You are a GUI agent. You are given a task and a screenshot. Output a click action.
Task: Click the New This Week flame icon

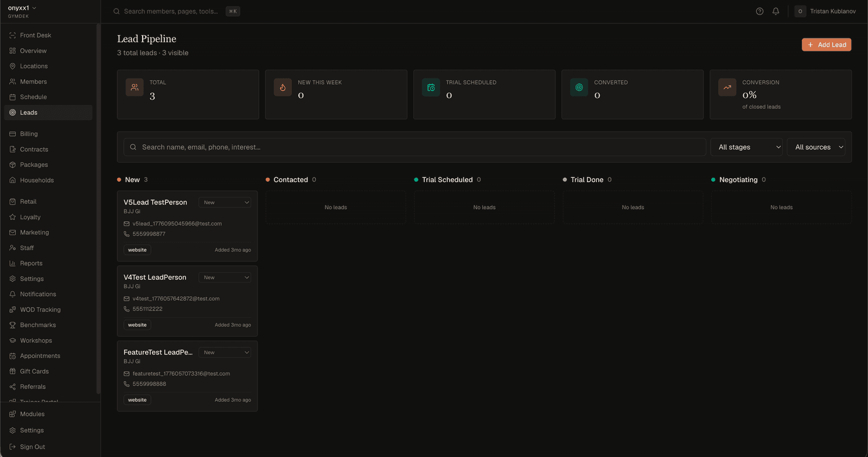[283, 87]
